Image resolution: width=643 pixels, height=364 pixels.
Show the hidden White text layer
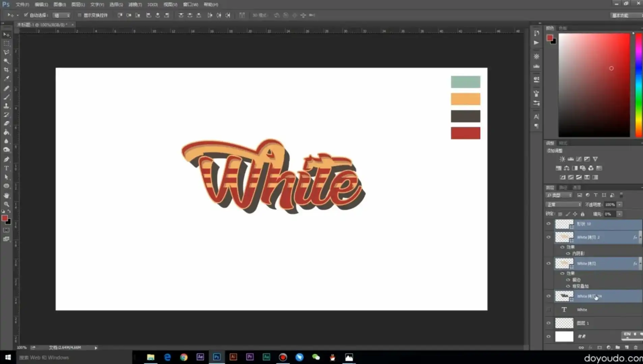(x=549, y=310)
